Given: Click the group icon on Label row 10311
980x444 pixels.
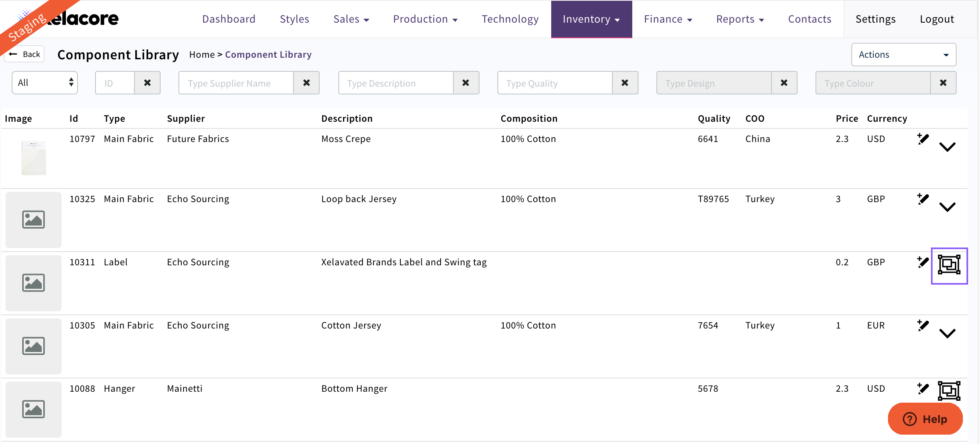Looking at the screenshot, I should click(949, 265).
